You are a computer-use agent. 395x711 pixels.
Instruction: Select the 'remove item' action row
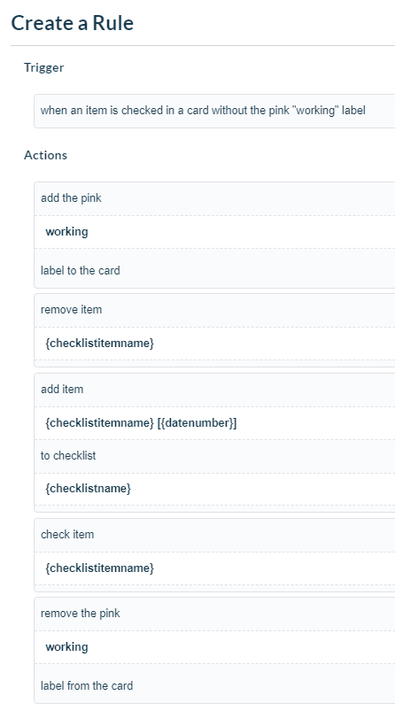pyautogui.click(x=215, y=310)
